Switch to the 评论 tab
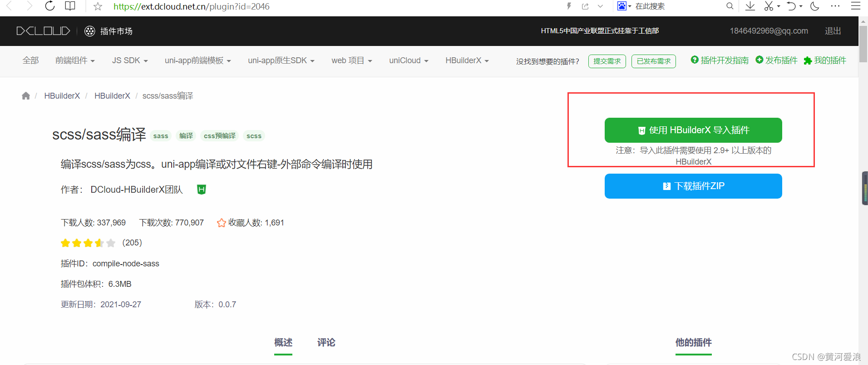Screen dimensions: 868x365 tap(326, 342)
